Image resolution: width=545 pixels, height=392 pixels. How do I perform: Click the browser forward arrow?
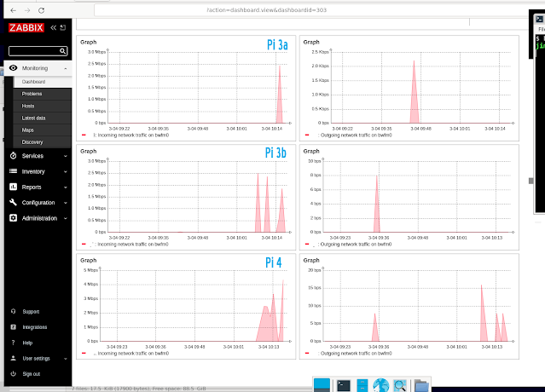27,10
